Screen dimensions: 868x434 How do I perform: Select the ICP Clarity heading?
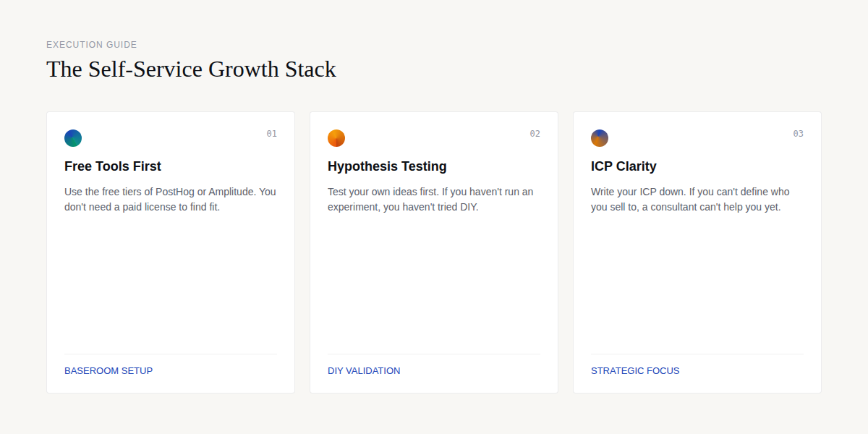coord(624,166)
